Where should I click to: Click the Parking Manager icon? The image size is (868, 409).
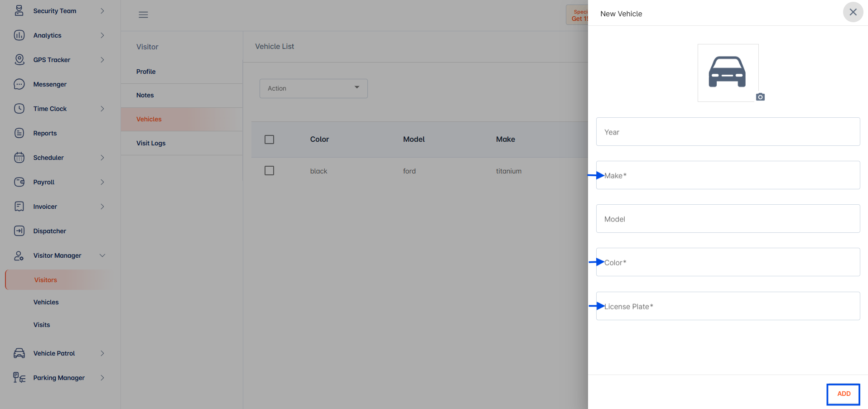click(19, 378)
